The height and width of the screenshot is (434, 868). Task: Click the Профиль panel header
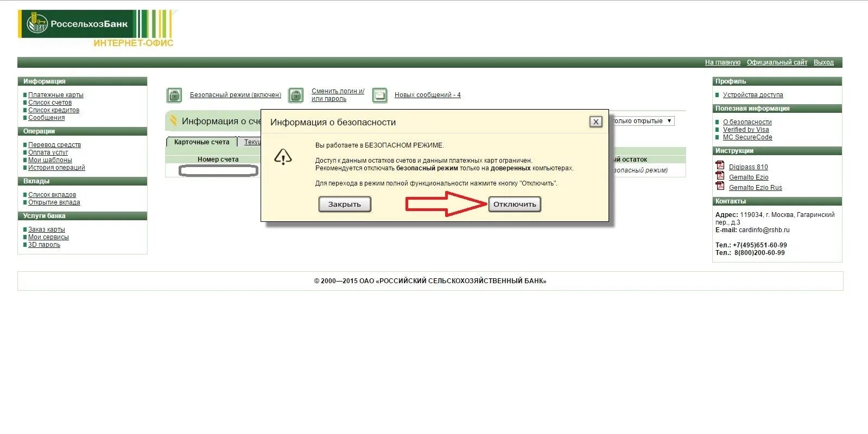click(x=777, y=81)
